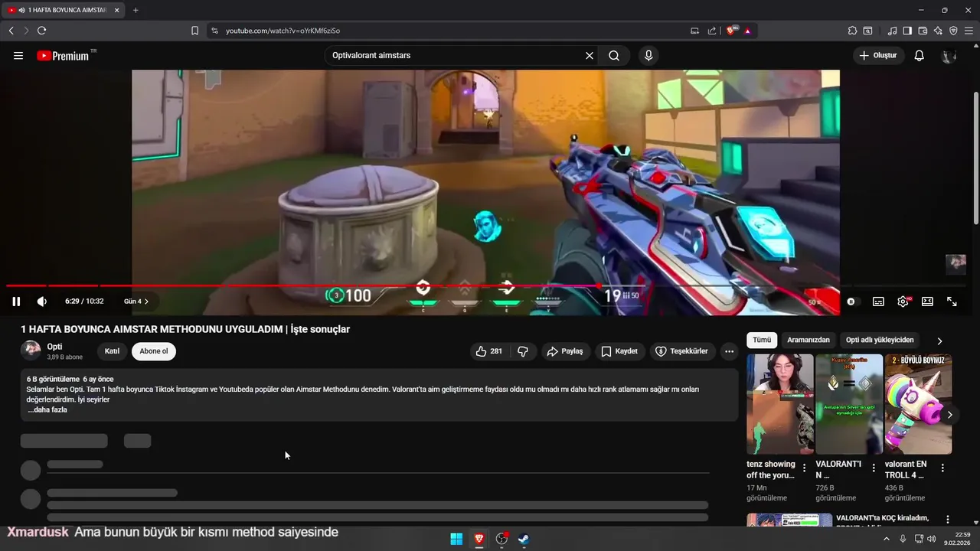The height and width of the screenshot is (551, 980).
Task: Toggle the autoplay switch
Action: pos(851,302)
